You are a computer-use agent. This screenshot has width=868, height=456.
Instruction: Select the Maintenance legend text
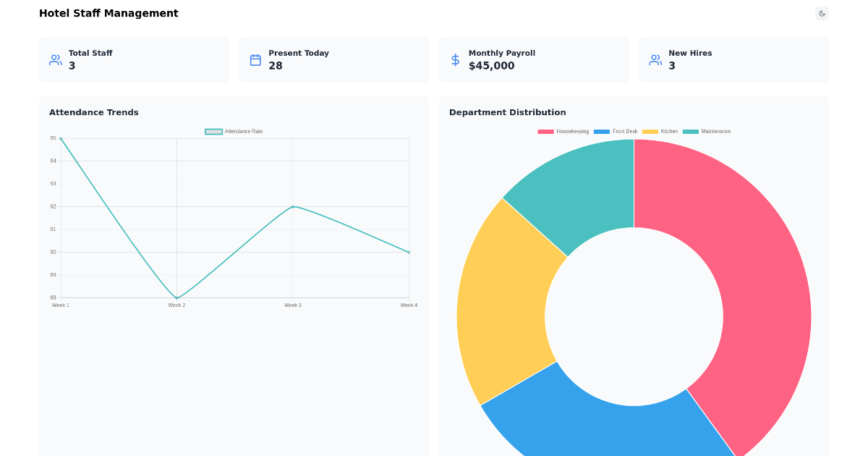click(x=716, y=131)
